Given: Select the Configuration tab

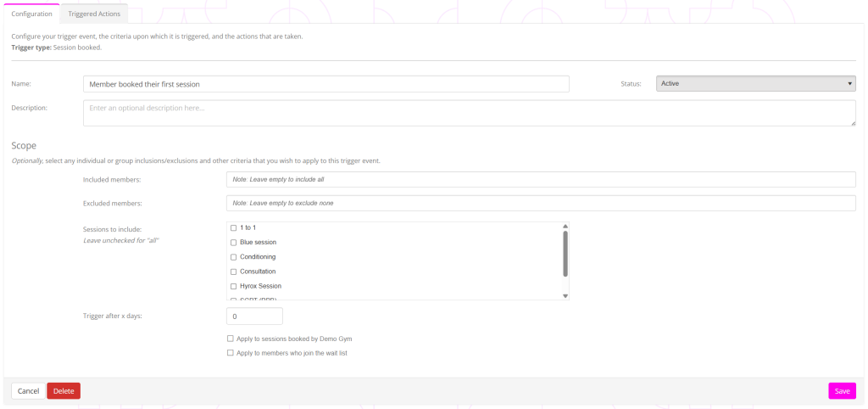Looking at the screenshot, I should coord(31,14).
